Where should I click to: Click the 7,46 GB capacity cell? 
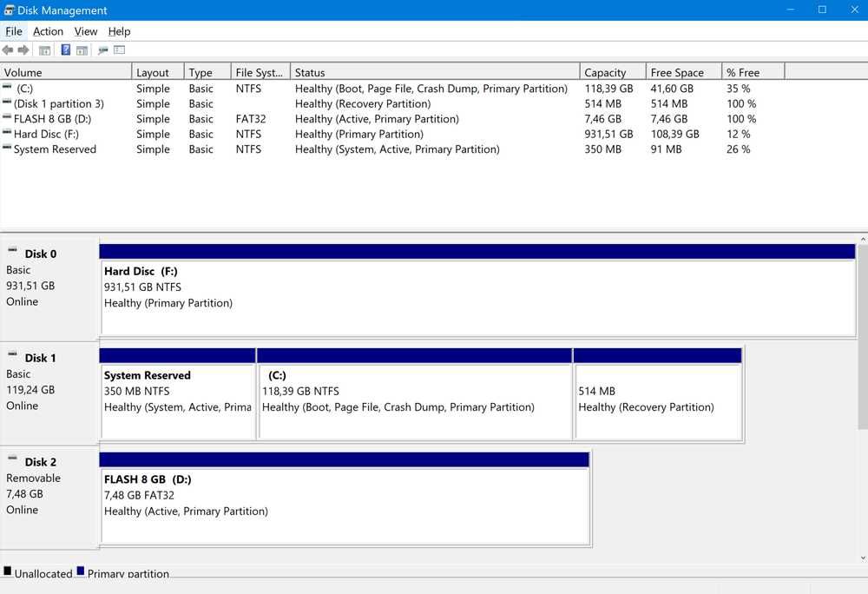tap(603, 119)
